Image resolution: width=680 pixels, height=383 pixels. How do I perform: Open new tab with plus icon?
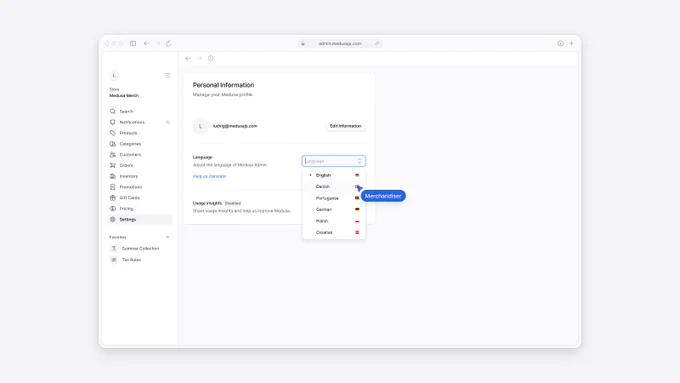point(572,43)
